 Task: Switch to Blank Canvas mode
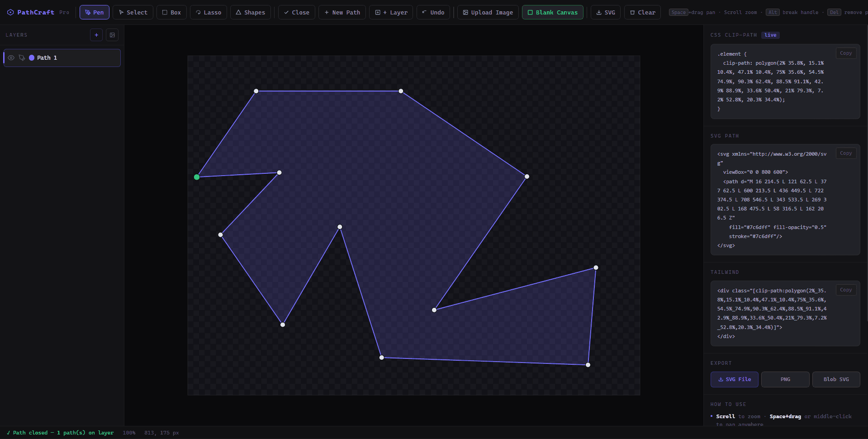click(552, 12)
